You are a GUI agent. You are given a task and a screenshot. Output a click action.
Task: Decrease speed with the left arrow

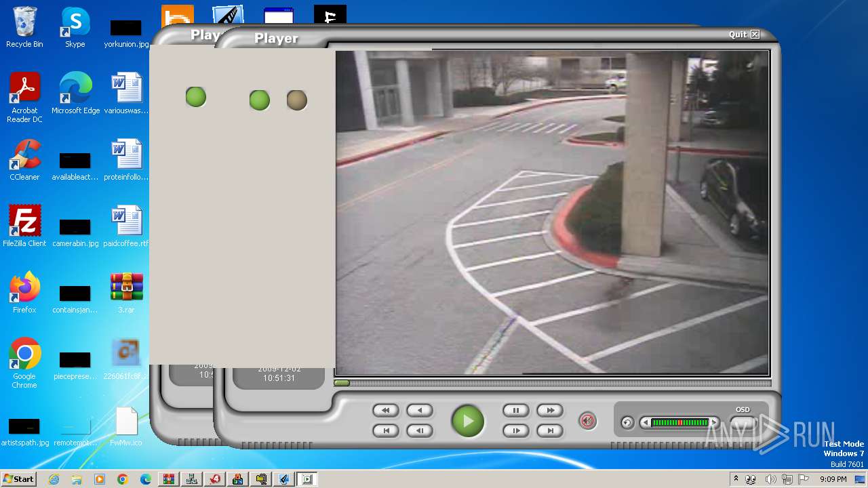click(645, 422)
